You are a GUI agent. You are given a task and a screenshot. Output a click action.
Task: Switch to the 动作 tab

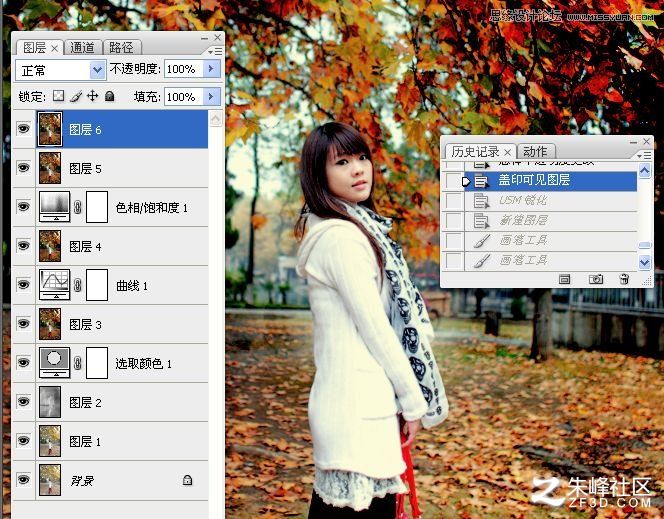[x=536, y=151]
